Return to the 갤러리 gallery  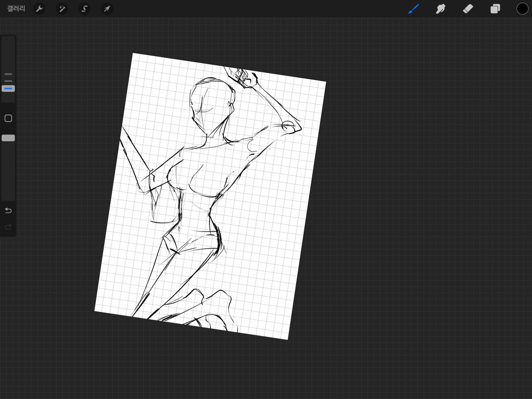[16, 8]
